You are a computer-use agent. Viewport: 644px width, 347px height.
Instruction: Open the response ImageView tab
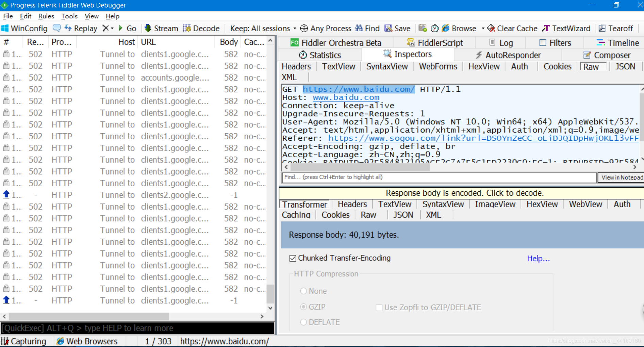pos(495,204)
